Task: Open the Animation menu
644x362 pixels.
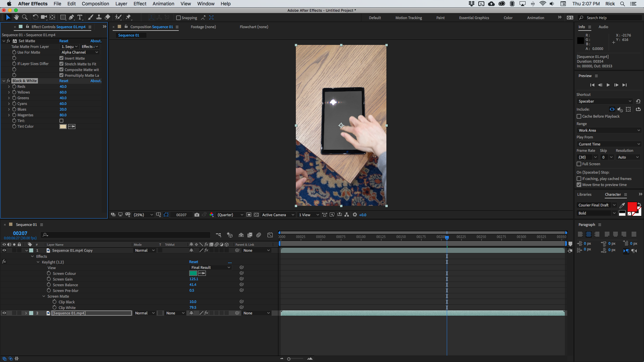Action: (x=163, y=4)
